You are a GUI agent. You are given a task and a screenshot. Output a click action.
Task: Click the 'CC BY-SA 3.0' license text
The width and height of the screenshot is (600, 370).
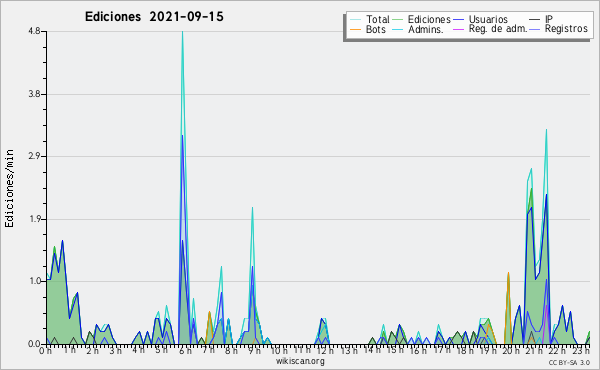(569, 363)
